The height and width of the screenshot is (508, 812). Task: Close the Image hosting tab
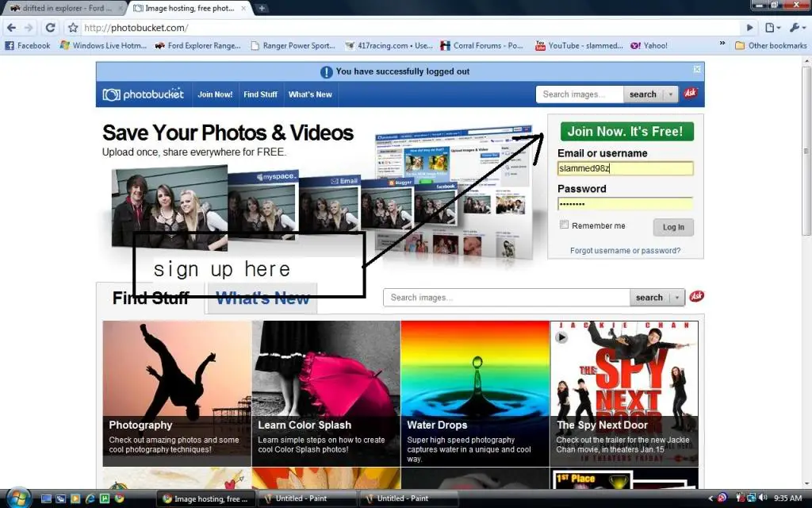pyautogui.click(x=243, y=8)
